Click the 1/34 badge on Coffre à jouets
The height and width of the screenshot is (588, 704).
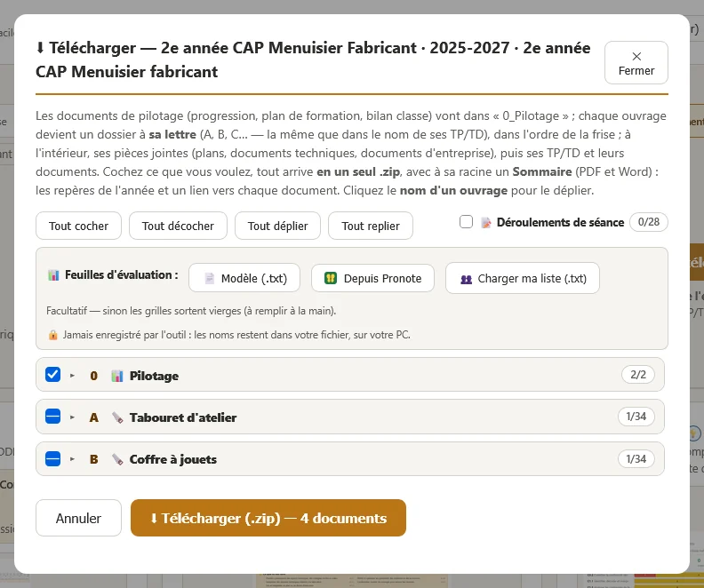[636, 459]
